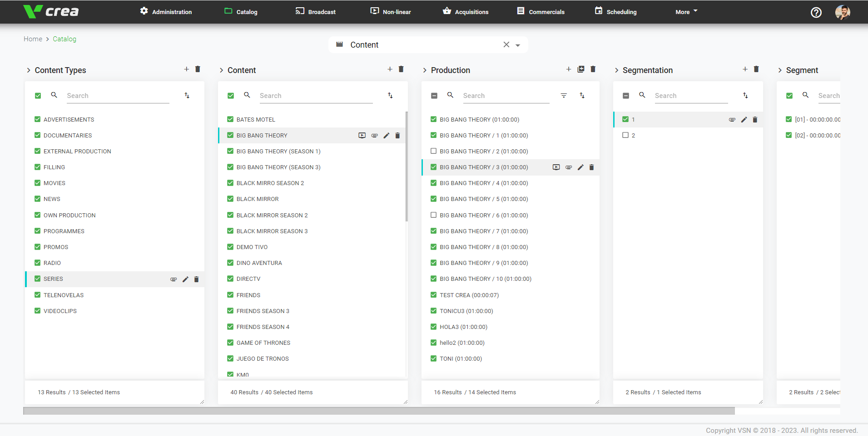Expand the More menu
This screenshot has height=436, width=868.
tap(686, 12)
